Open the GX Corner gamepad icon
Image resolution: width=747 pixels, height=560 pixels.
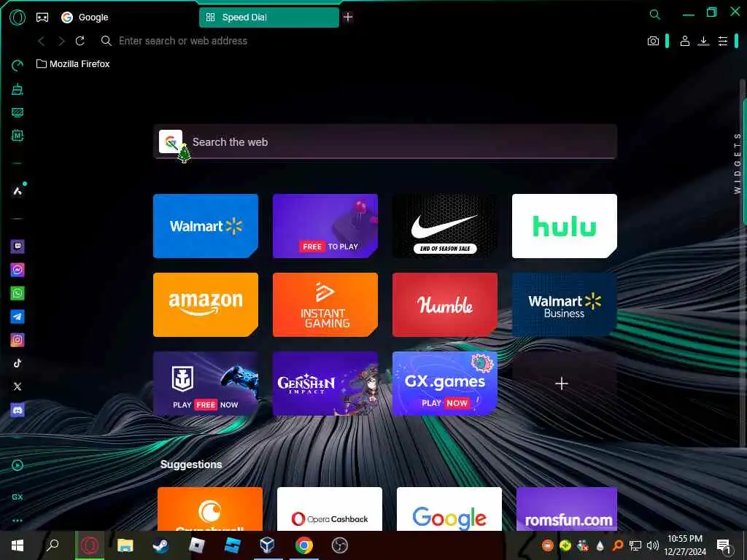(x=42, y=17)
